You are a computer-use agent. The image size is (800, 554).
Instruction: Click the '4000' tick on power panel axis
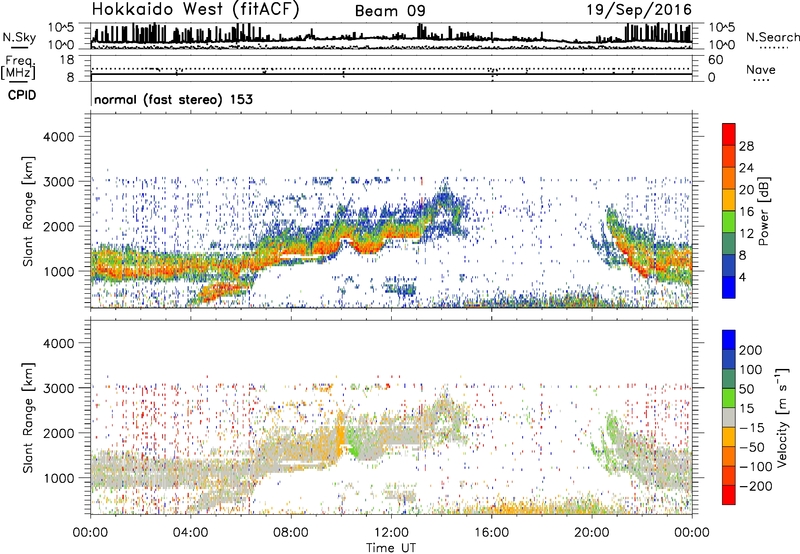point(59,137)
